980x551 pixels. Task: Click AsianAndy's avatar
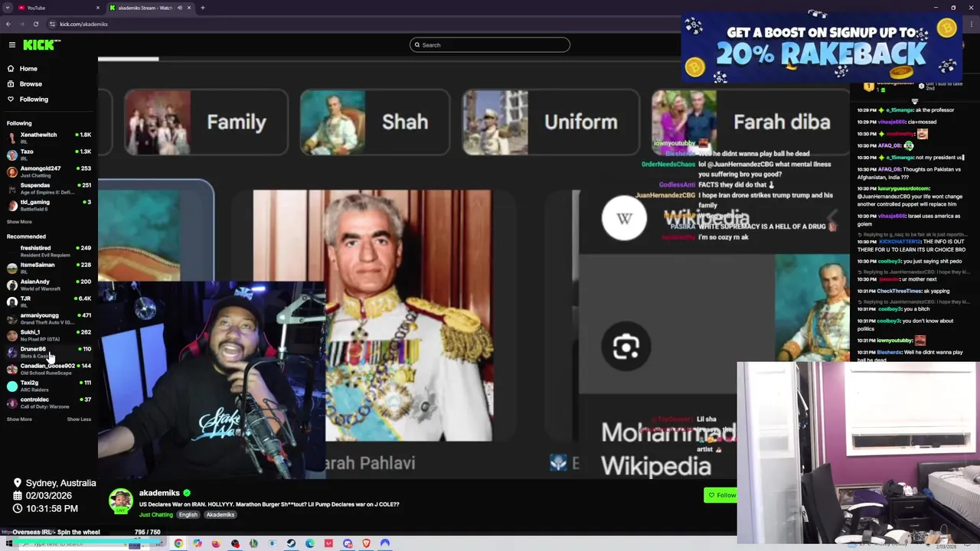pyautogui.click(x=12, y=285)
